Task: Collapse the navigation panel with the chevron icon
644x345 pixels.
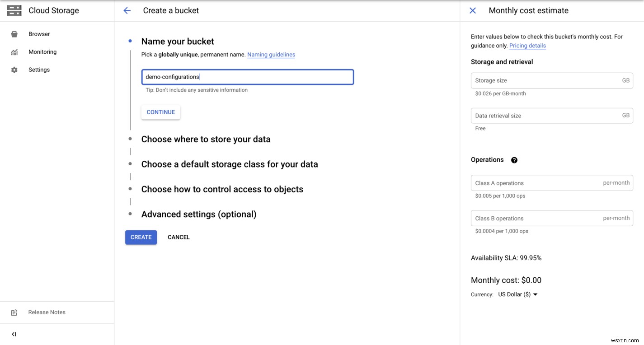Action: 14,334
